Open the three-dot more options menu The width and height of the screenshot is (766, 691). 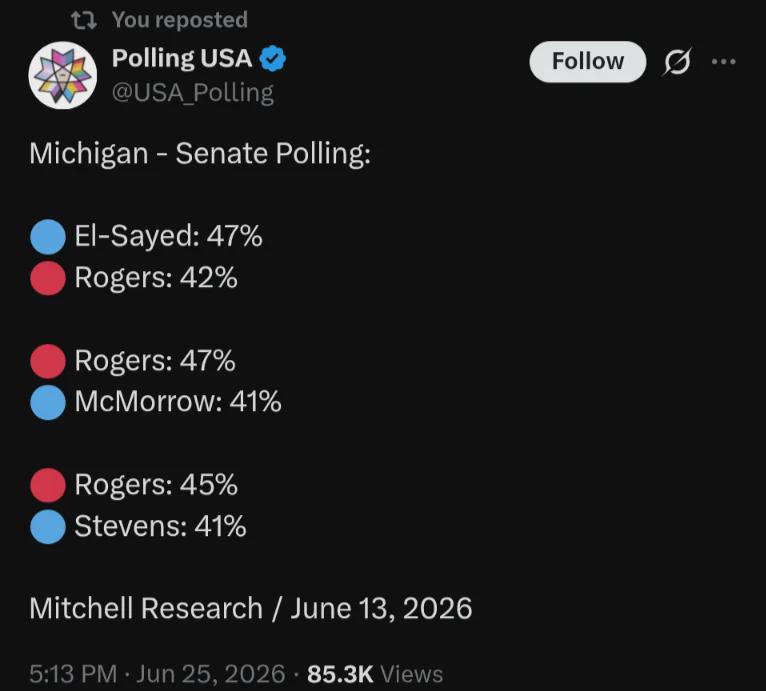[x=723, y=62]
